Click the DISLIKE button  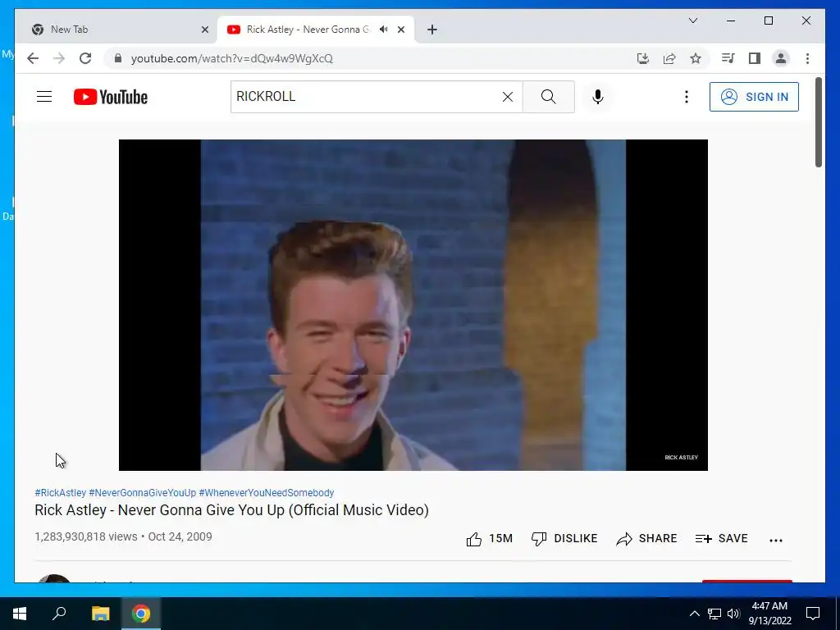pos(564,538)
